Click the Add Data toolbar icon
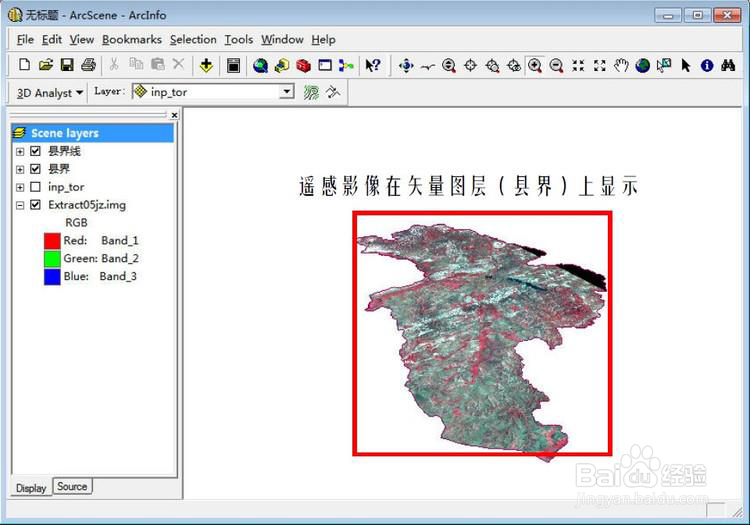Image resolution: width=750 pixels, height=525 pixels. [x=206, y=65]
